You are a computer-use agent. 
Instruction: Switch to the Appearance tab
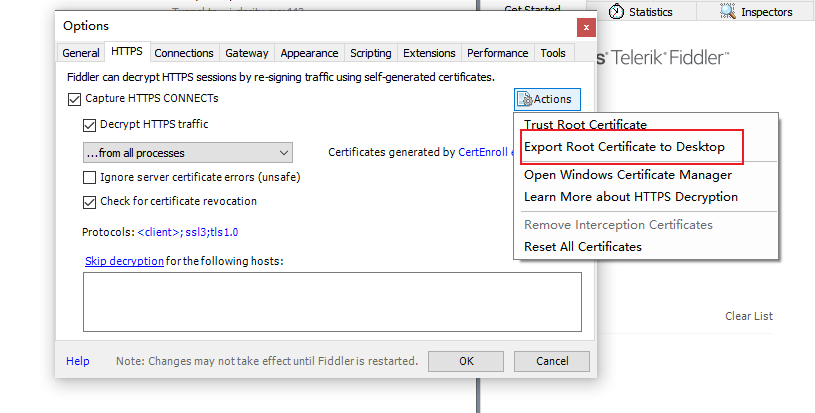click(309, 53)
